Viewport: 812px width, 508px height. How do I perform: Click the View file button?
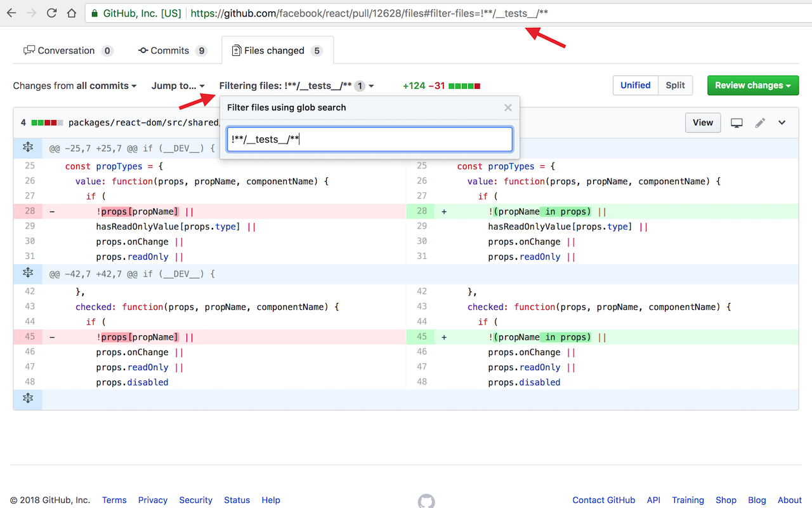703,123
